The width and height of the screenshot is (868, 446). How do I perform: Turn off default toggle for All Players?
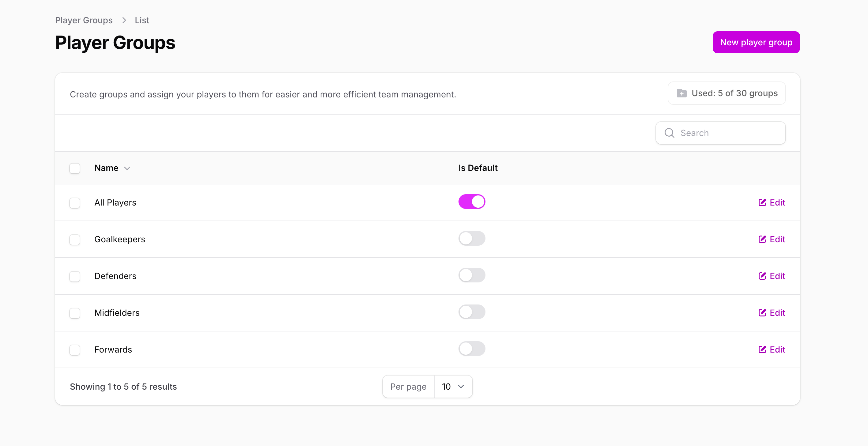471,202
